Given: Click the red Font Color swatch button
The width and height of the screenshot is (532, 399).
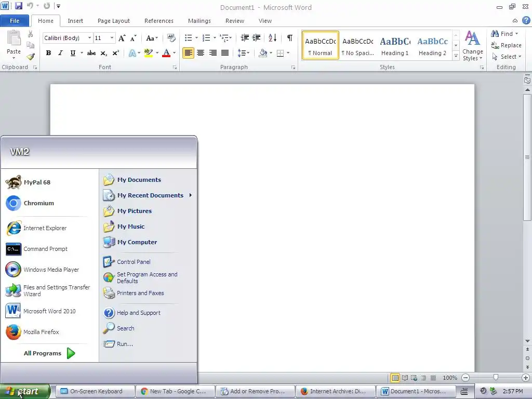Looking at the screenshot, I should [x=166, y=53].
